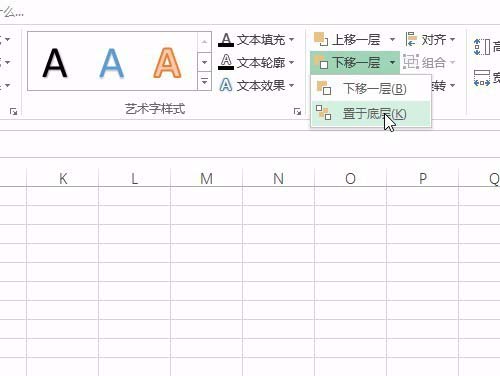Image resolution: width=500 pixels, height=376 pixels.
Task: Click the 文本效果 text effects icon
Action: pyautogui.click(x=226, y=85)
